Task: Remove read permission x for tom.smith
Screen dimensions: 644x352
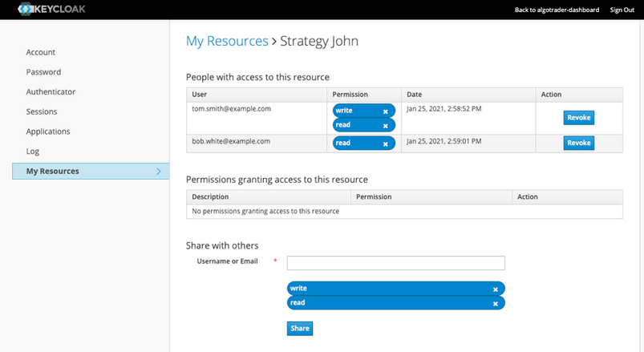Action: pos(385,126)
